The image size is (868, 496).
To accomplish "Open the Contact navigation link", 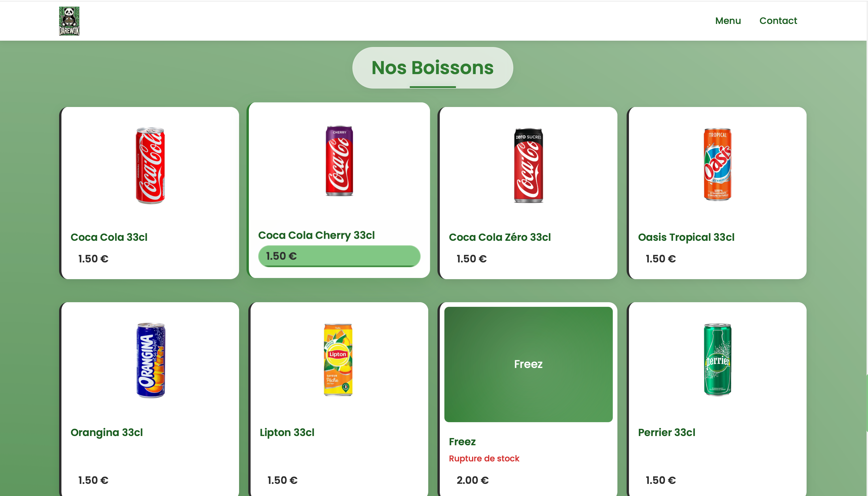I will (x=778, y=21).
